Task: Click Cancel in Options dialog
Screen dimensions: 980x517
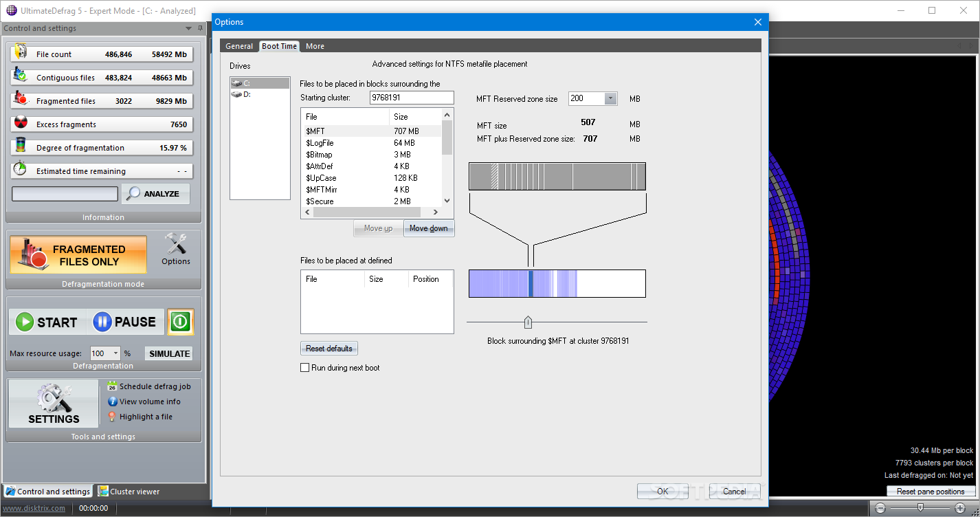Action: tap(735, 491)
